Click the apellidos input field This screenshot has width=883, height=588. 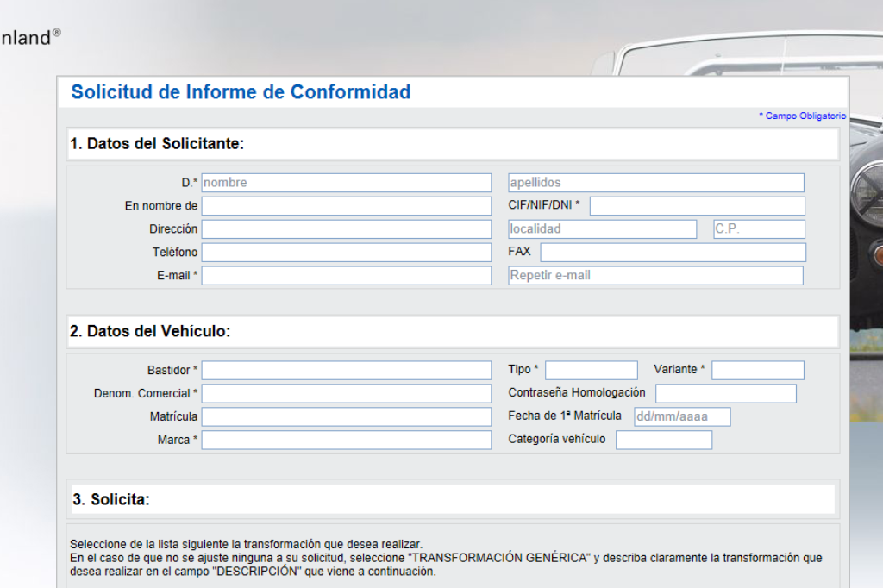[x=655, y=183]
